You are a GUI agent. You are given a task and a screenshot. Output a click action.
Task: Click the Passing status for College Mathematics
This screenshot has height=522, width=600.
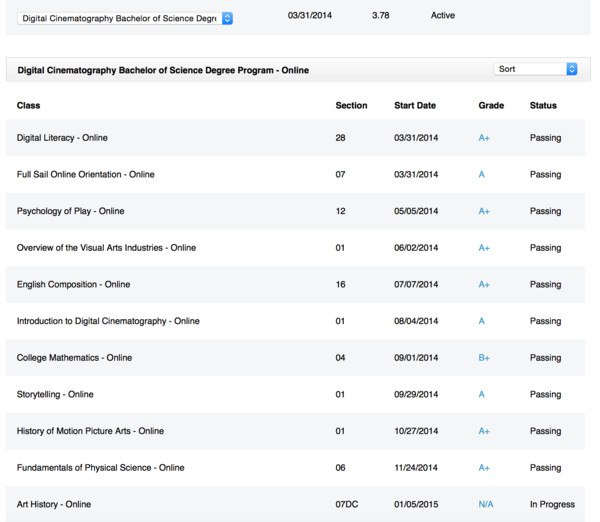(546, 358)
